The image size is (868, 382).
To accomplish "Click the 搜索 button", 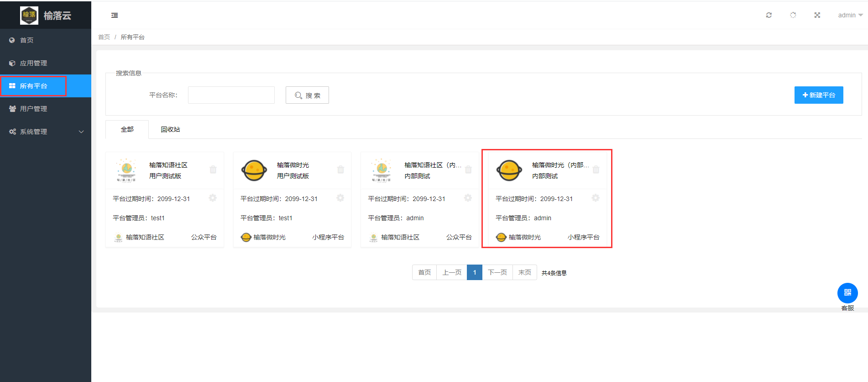I will pos(307,95).
